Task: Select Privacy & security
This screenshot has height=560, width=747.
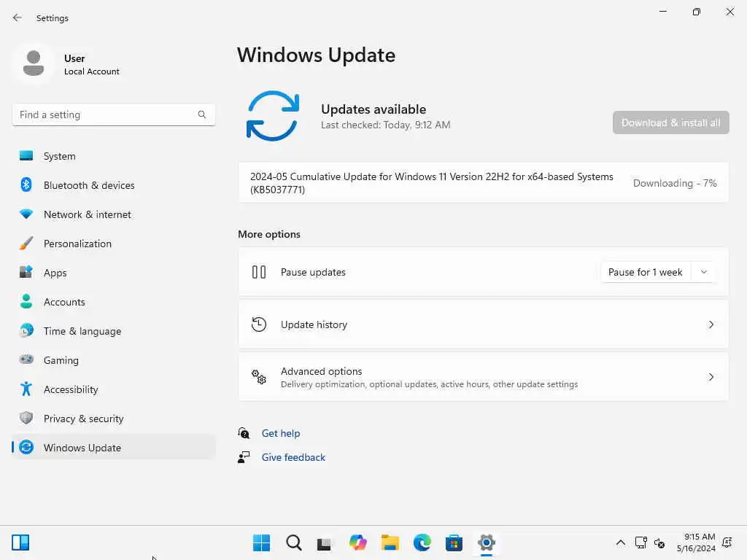Action: coord(113,418)
